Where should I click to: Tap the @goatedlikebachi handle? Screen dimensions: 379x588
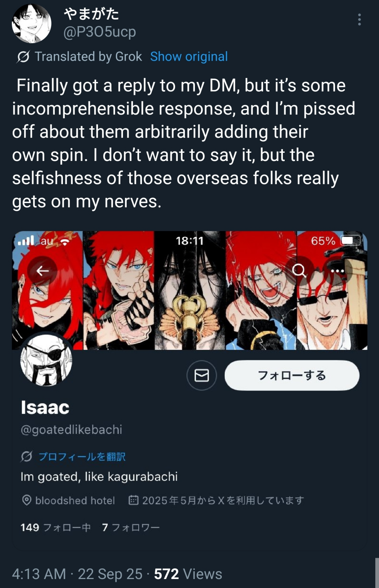coord(72,430)
